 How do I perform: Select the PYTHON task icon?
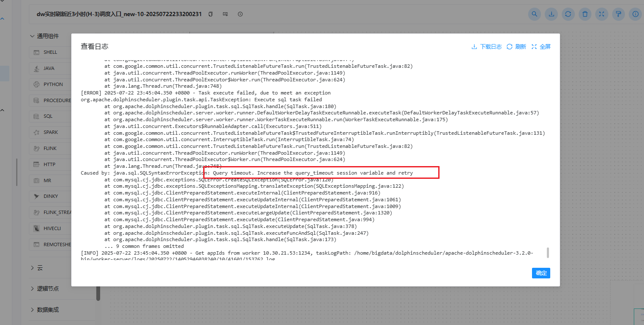(x=36, y=84)
